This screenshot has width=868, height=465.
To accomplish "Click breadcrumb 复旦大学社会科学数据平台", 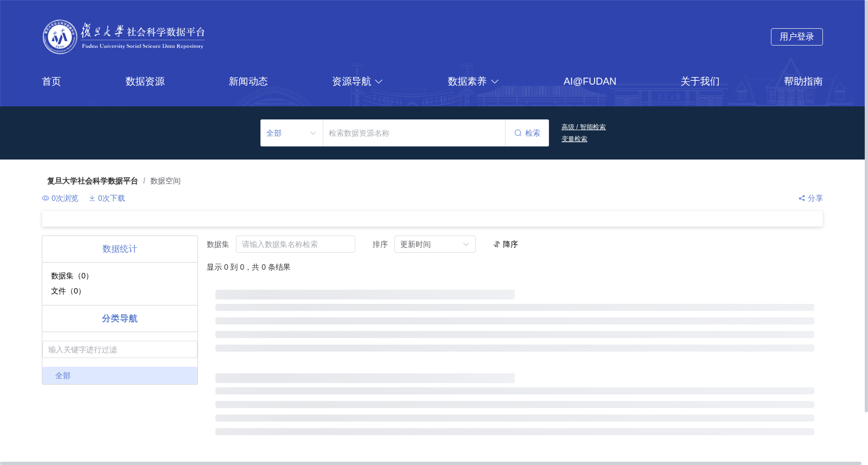I will click(x=92, y=181).
